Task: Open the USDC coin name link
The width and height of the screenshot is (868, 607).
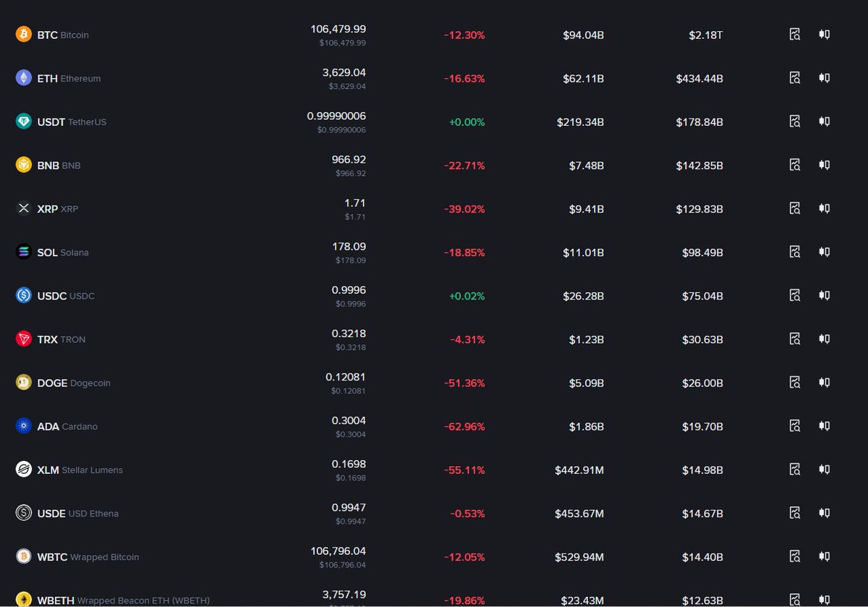Action: (x=66, y=296)
